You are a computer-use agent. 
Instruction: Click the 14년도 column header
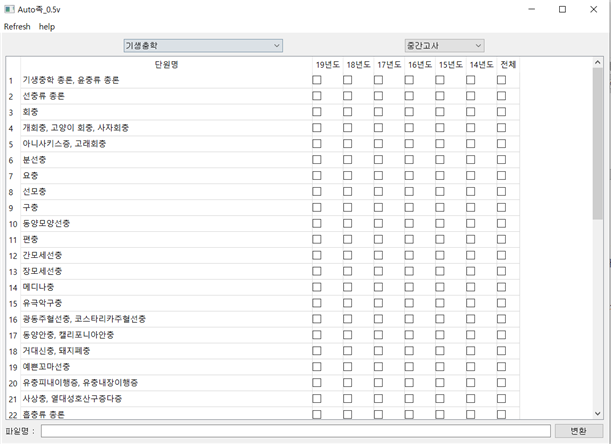[481, 65]
